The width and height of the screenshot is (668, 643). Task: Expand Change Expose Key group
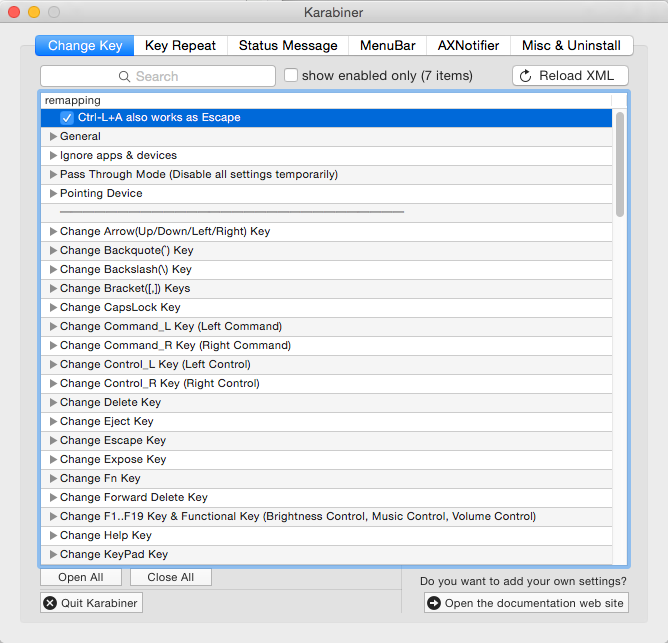pyautogui.click(x=53, y=459)
